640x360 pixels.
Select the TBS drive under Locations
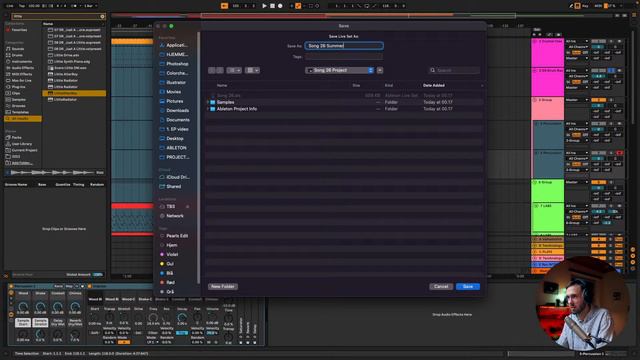click(x=168, y=207)
